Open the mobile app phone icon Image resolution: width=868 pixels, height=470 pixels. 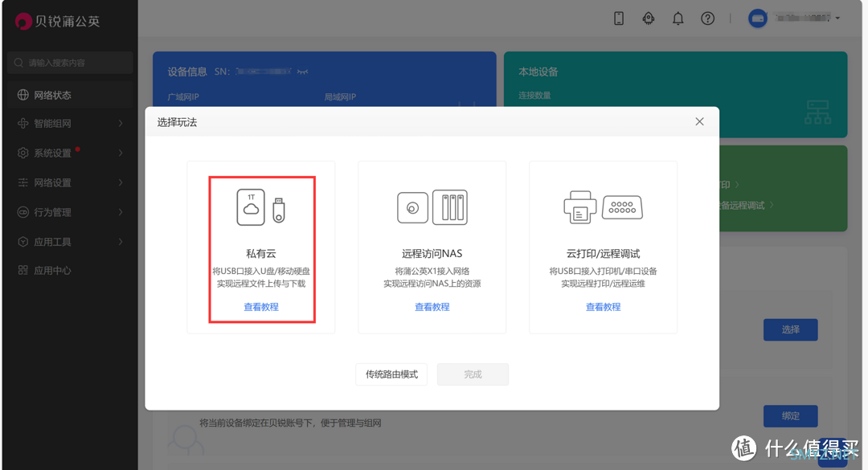pos(619,18)
